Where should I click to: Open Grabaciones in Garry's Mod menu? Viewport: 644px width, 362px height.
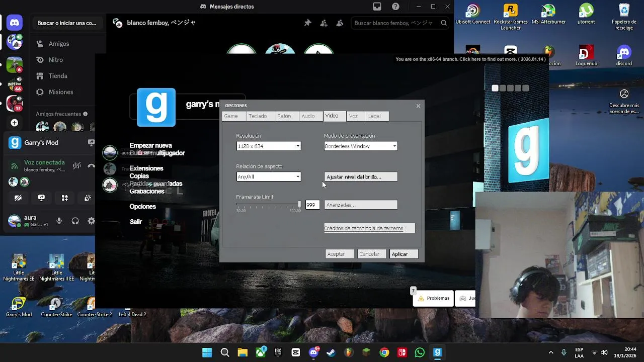147,191
